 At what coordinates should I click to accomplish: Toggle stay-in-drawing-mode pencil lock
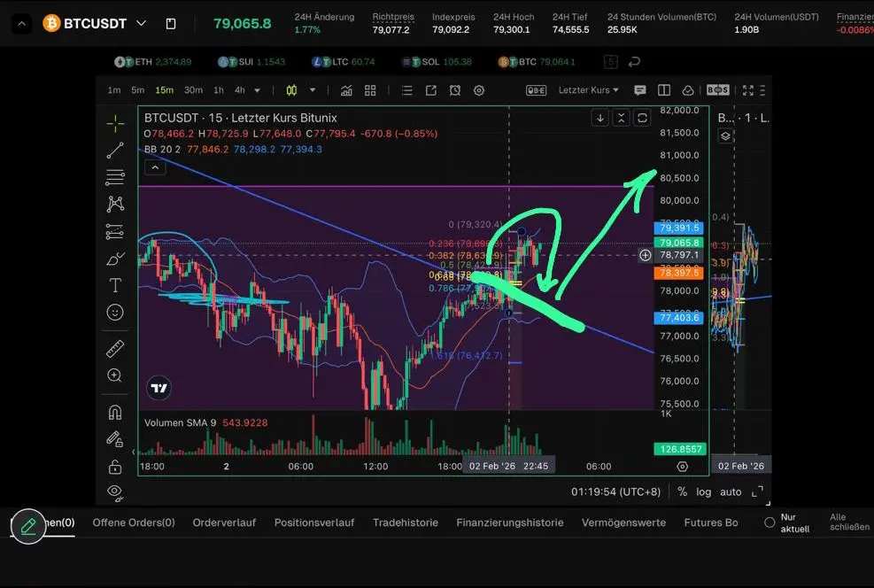[x=115, y=439]
